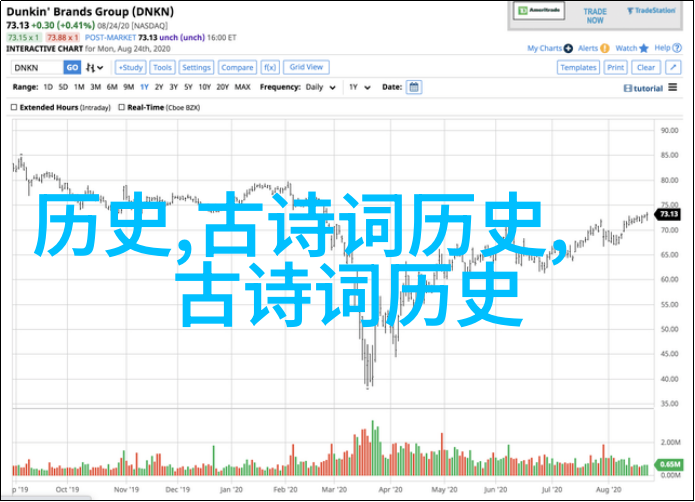Click the 0.65M volume label
695x502 pixels.
(x=669, y=464)
